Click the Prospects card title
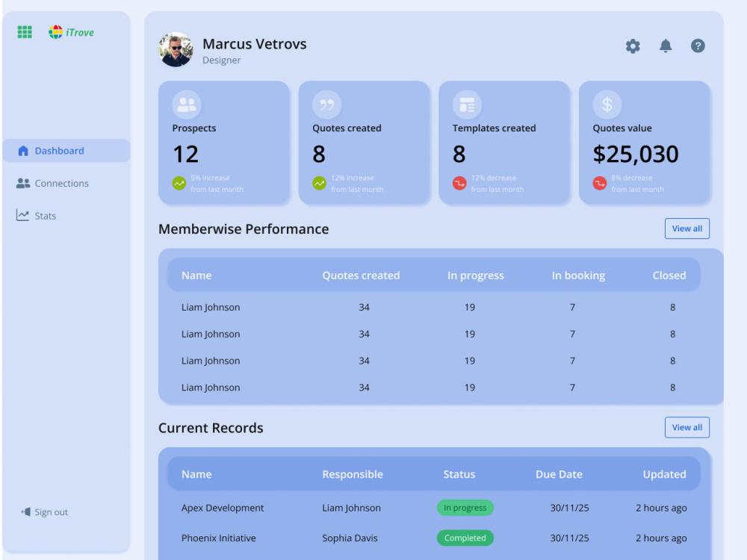This screenshot has height=560, width=747. coord(194,128)
